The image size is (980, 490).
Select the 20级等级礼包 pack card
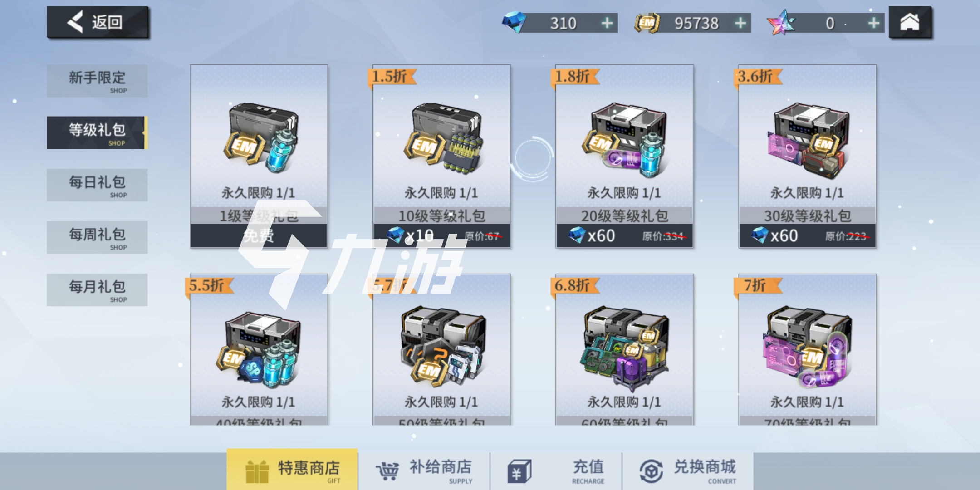coord(625,156)
